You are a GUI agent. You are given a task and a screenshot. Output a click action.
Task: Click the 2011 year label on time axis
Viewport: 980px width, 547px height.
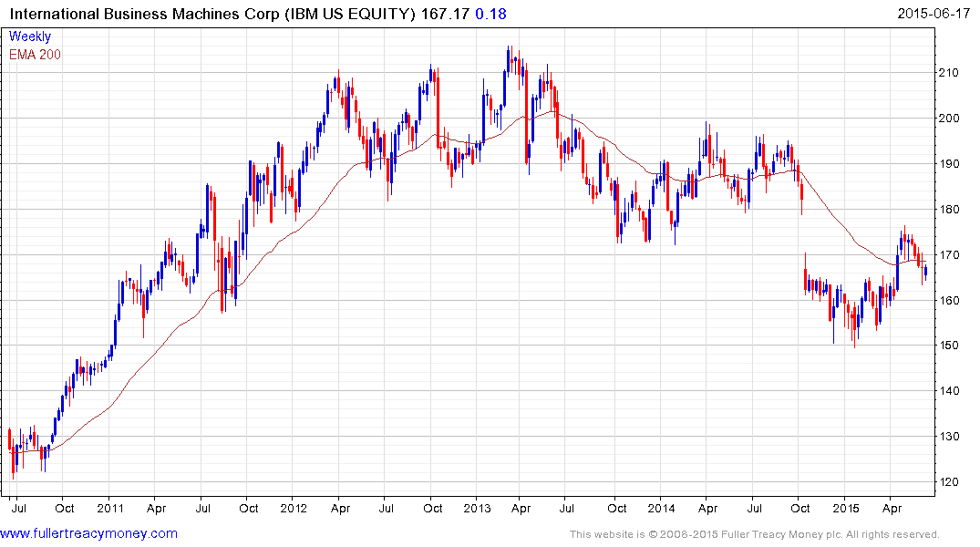pyautogui.click(x=110, y=508)
